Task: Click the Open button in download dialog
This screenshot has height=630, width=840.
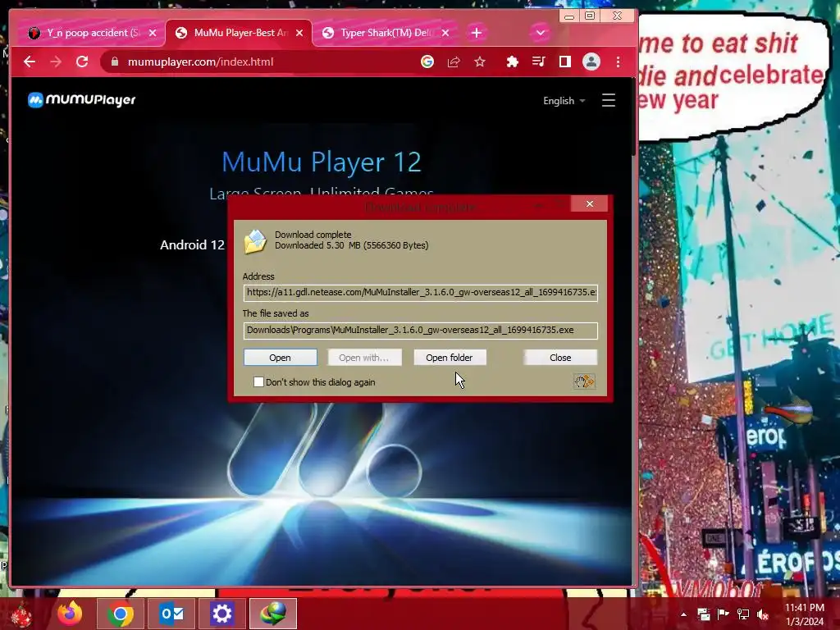Action: (281, 358)
